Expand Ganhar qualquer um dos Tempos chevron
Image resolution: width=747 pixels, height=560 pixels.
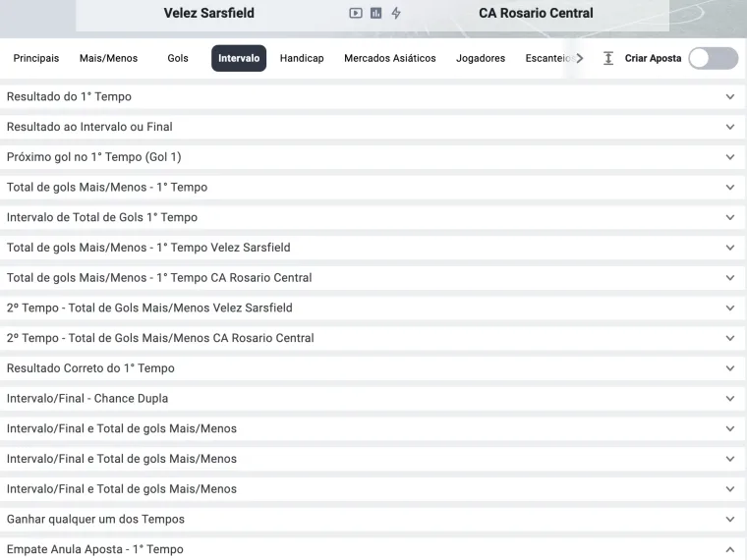pyautogui.click(x=730, y=519)
